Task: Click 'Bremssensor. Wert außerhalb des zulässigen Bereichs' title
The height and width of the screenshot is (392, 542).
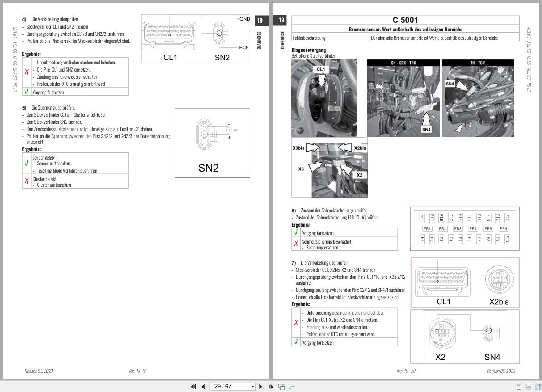Action: click(x=405, y=30)
